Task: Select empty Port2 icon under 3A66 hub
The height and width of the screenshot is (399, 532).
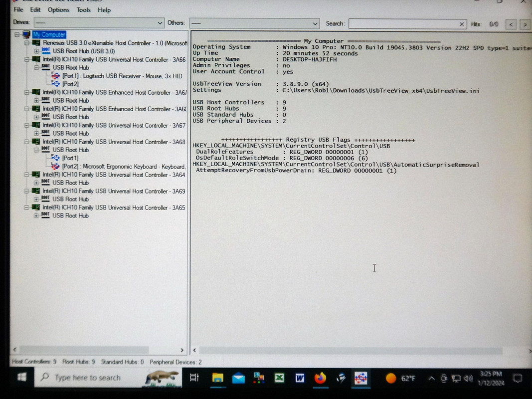Action: point(55,84)
